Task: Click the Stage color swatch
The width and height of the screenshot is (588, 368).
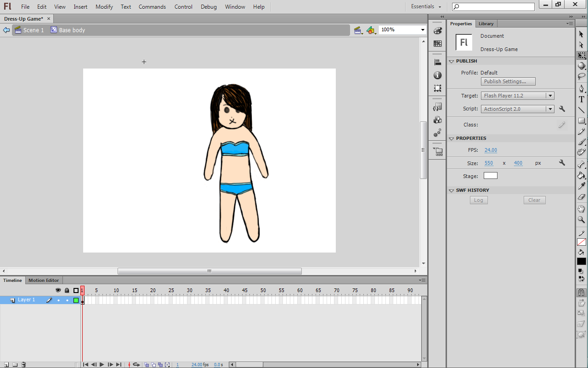Action: (x=490, y=176)
